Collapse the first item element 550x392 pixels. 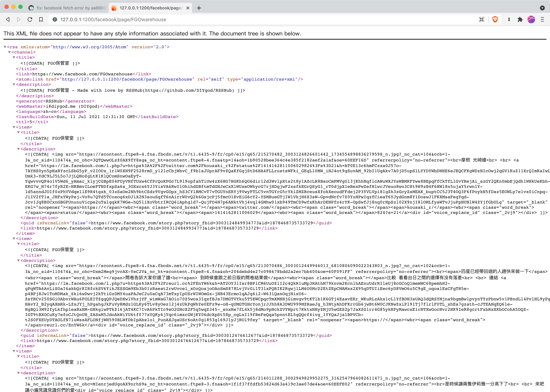(x=14, y=127)
